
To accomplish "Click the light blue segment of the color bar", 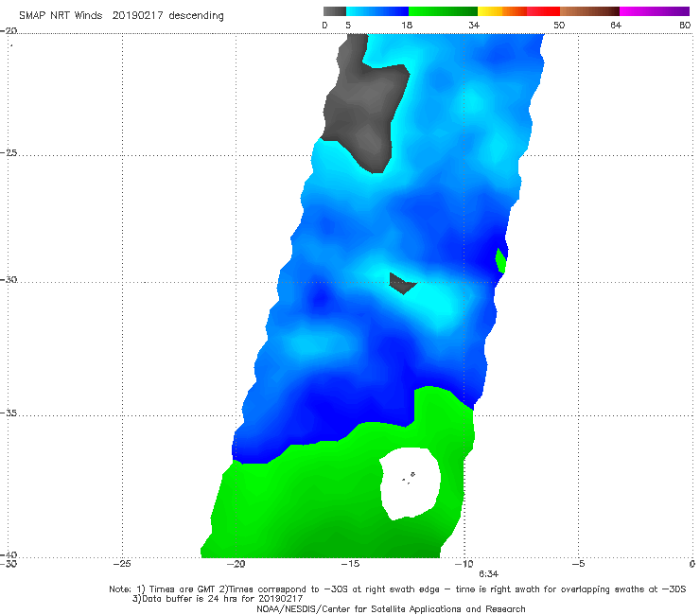I will coord(377,11).
